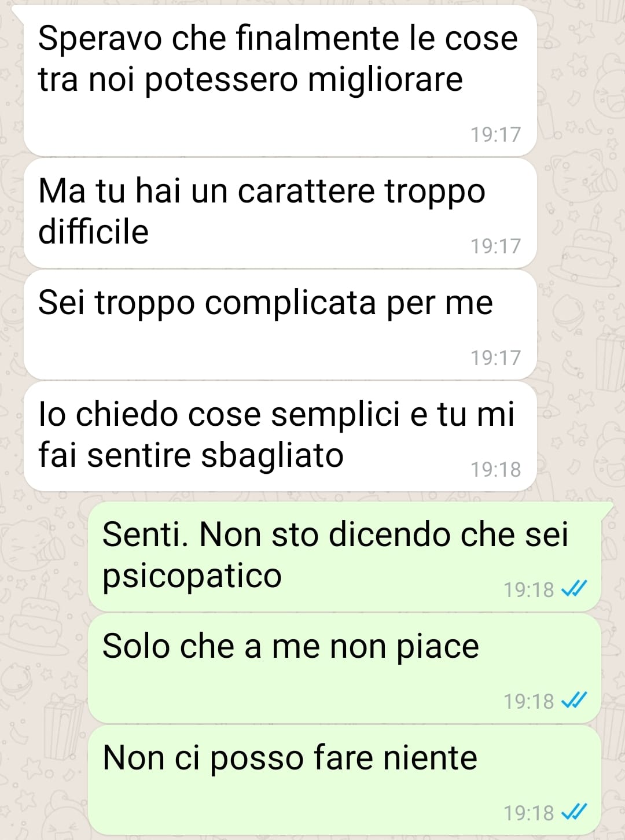
Task: Tap the read ticks on 'Solo che a me non piace'
Action: click(575, 701)
